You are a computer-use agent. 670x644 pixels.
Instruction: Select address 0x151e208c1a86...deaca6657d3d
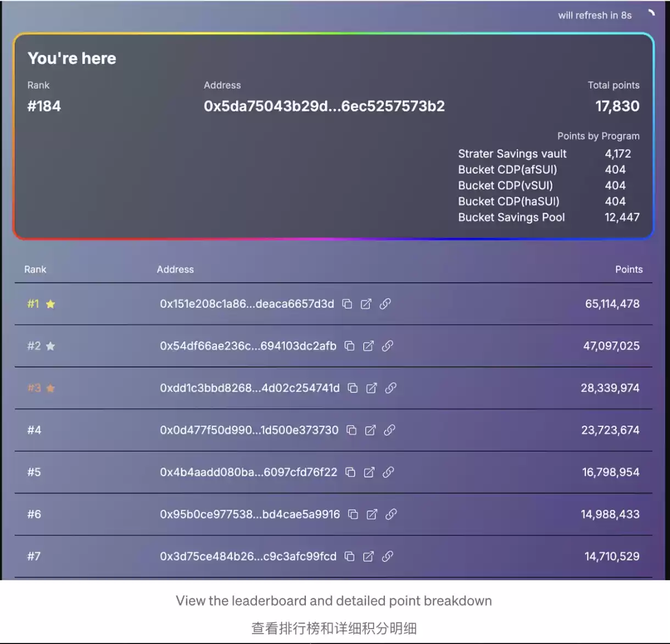(x=247, y=304)
